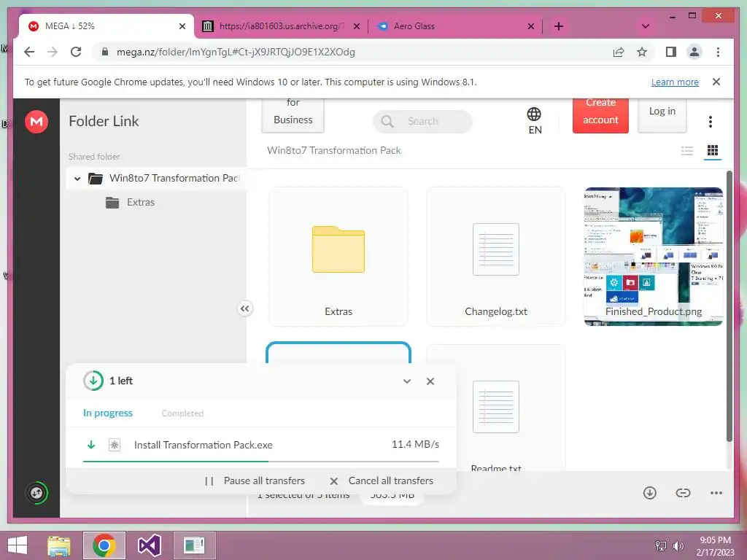Open the EN language globe selector
Image resolution: width=747 pixels, height=560 pixels.
(x=534, y=120)
